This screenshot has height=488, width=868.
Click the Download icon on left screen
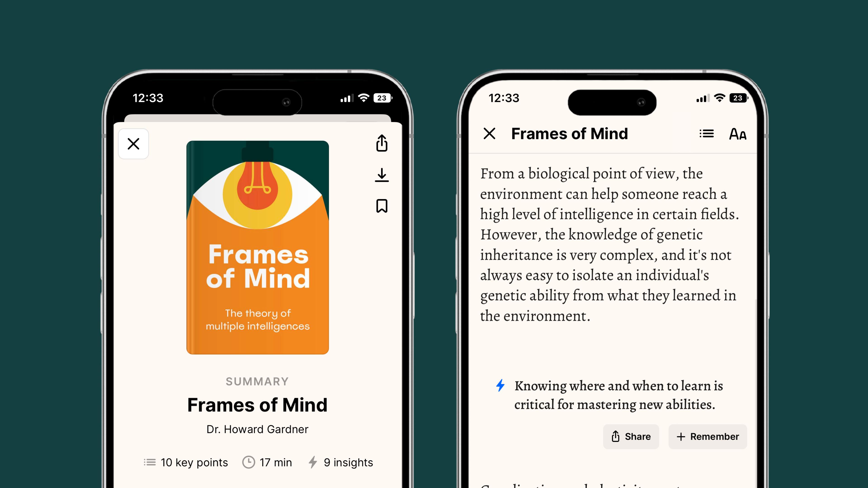click(382, 175)
